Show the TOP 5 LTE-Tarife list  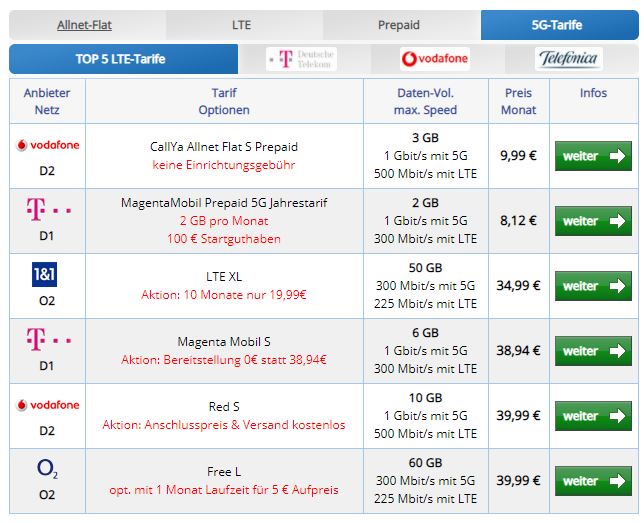(x=121, y=59)
